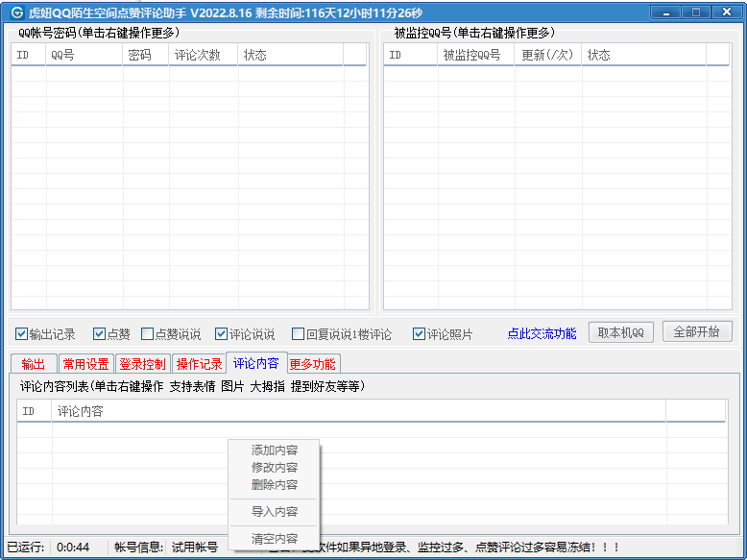Choose 添加内容 from context menu
747x560 pixels.
[x=275, y=450]
